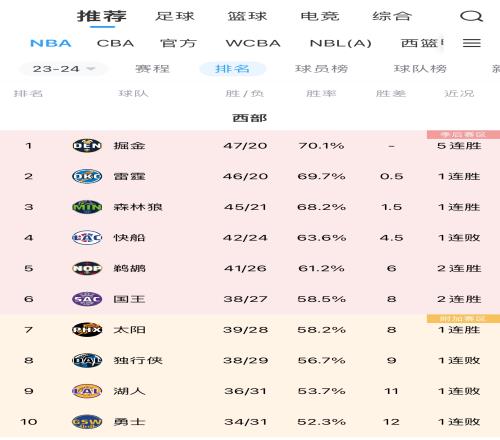Switch to the 电竞 top tab

[x=320, y=16]
